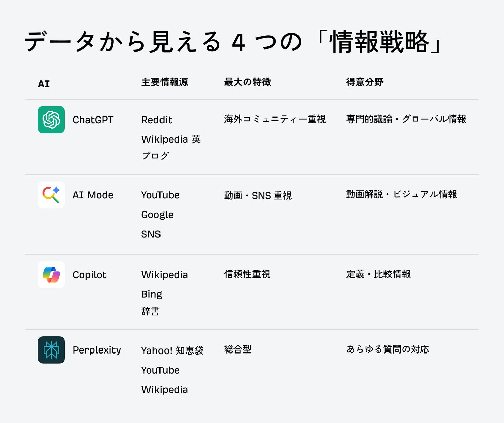
Task: Click the 海外コミュニティー重視 feature text
Action: coord(275,119)
